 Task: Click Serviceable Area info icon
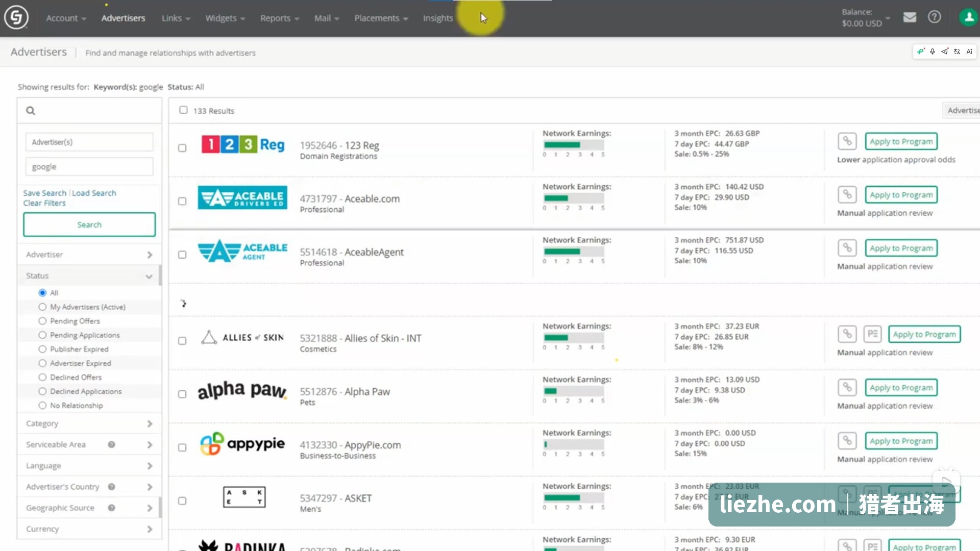111,444
